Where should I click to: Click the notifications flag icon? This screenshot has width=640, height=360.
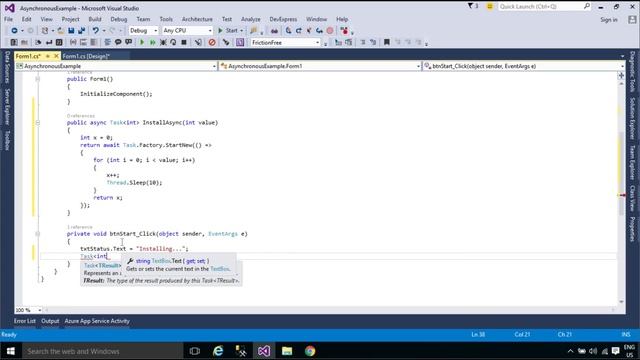click(473, 6)
